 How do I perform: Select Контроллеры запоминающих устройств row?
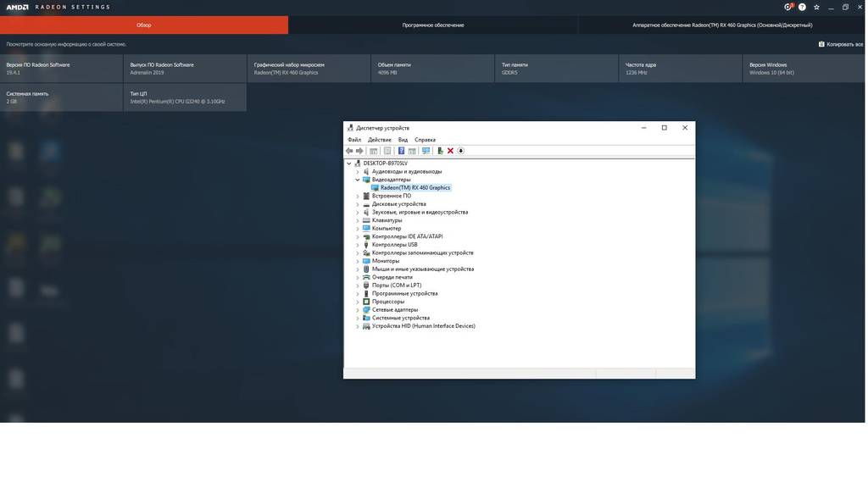pyautogui.click(x=422, y=252)
